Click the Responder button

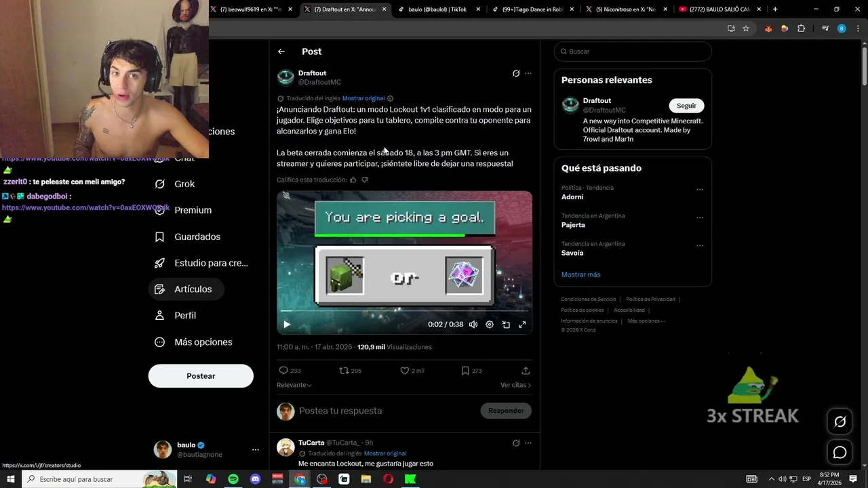[x=506, y=411]
